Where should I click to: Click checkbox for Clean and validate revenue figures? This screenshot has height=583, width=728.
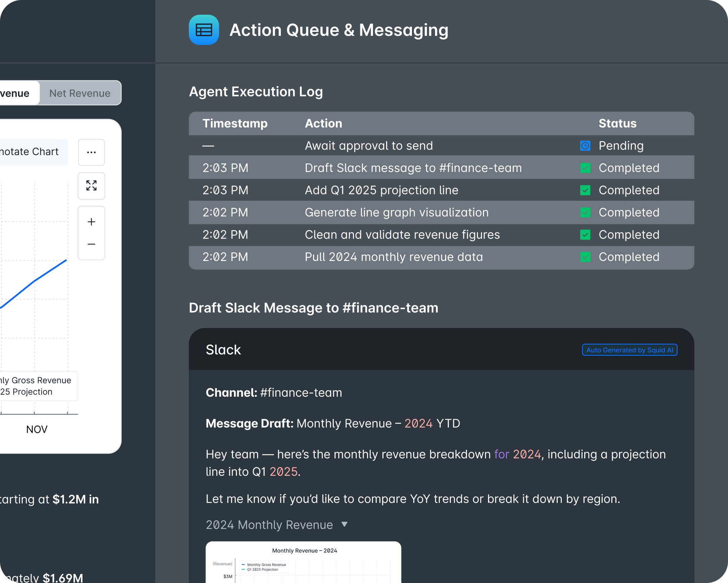pos(585,235)
